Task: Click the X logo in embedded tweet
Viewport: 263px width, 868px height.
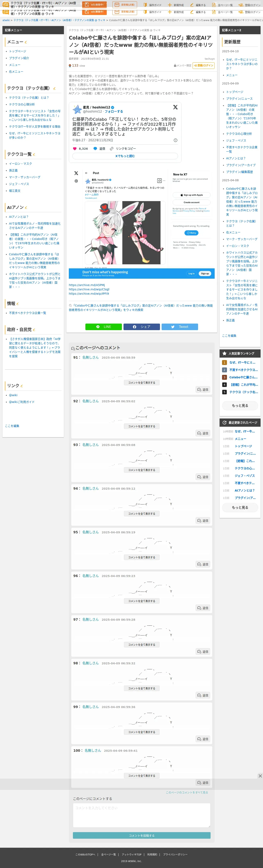Action: click(175, 107)
